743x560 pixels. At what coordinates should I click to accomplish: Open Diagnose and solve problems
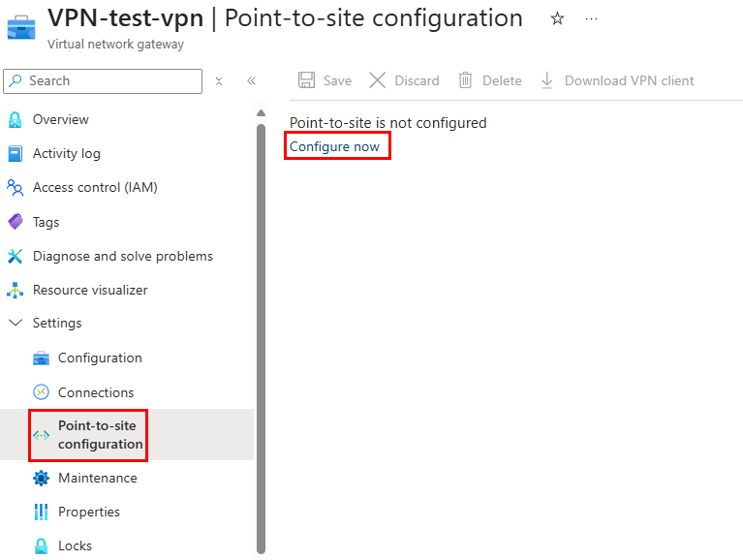point(123,256)
